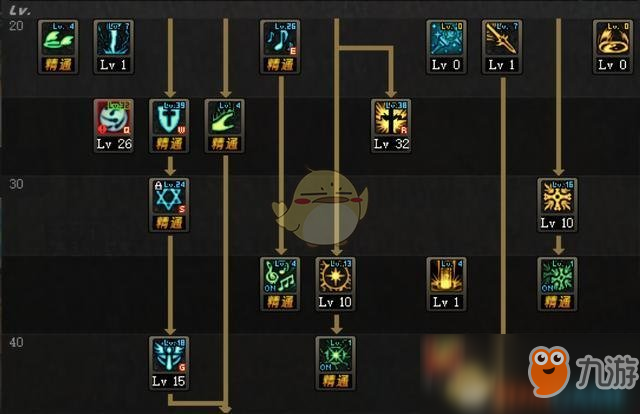Viewport: 640px width, 414px height.
Task: Click the golden snowflake skill Lv 10
Action: click(558, 205)
